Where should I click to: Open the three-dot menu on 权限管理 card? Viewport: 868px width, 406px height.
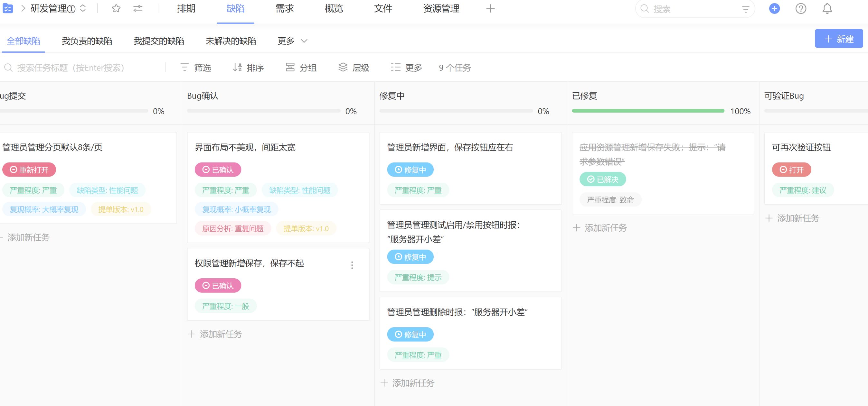pos(352,265)
